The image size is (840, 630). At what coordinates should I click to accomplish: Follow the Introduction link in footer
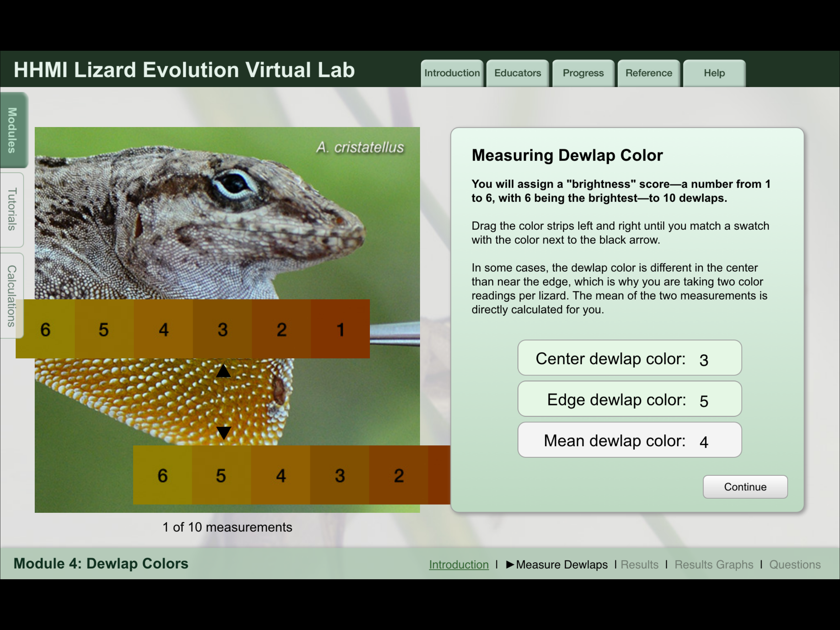[x=458, y=564]
